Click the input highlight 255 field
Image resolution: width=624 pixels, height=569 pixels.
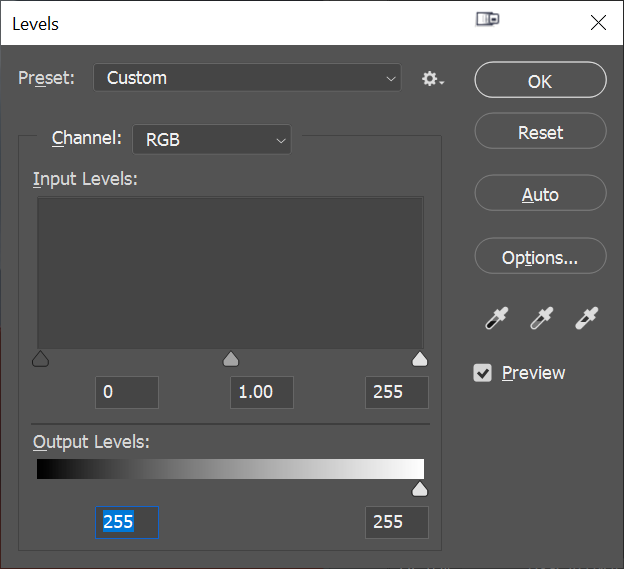point(397,392)
